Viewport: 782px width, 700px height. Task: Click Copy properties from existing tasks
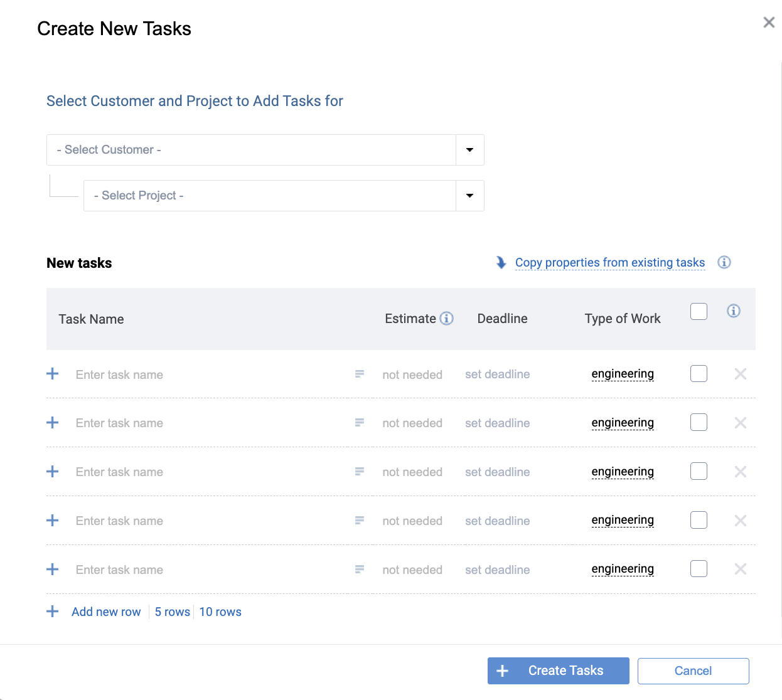(x=609, y=262)
